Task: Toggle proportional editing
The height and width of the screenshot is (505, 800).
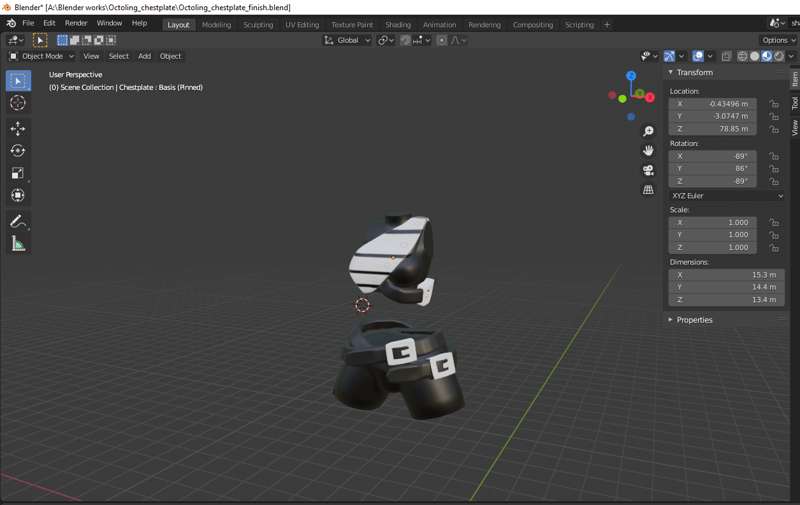Action: click(x=442, y=40)
